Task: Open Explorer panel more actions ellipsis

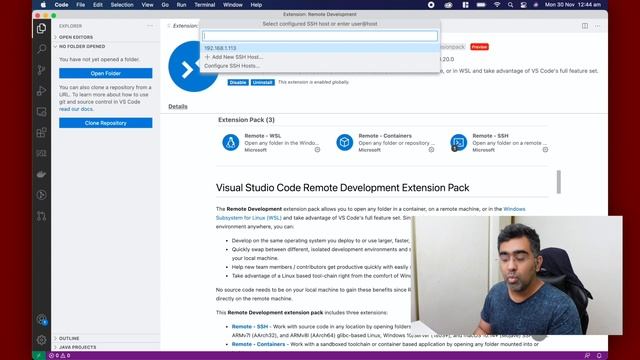Action: pyautogui.click(x=150, y=26)
